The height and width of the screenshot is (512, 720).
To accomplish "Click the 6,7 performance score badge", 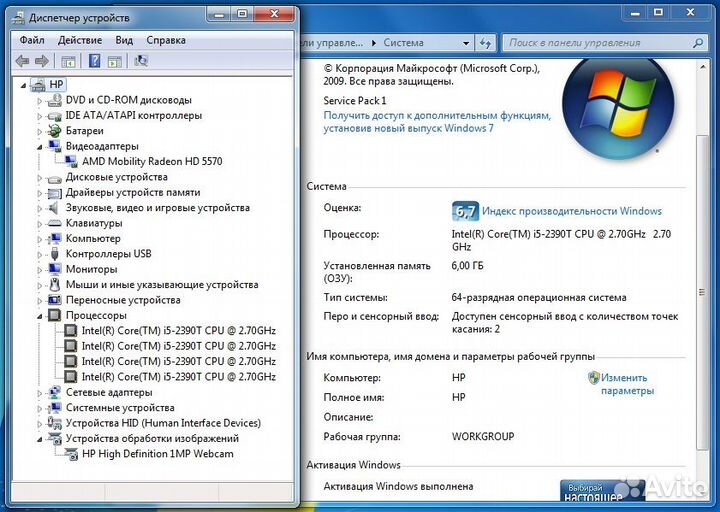I will tap(465, 211).
